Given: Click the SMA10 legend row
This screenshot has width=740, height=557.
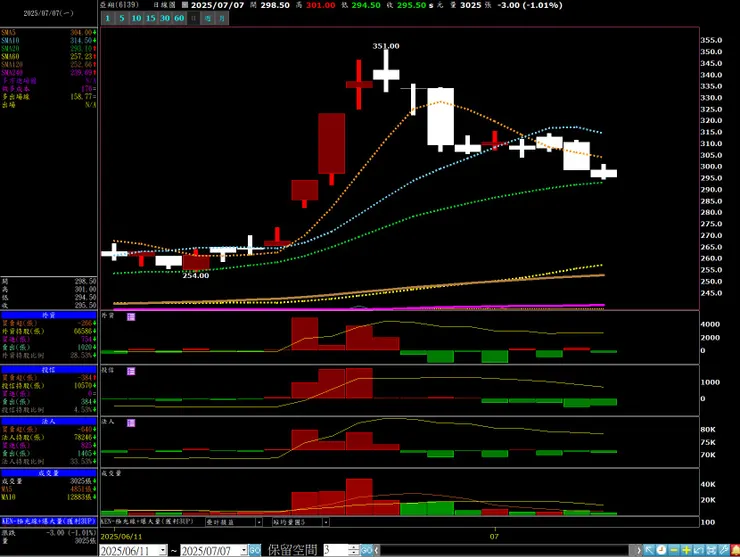Looking at the screenshot, I should [49, 41].
